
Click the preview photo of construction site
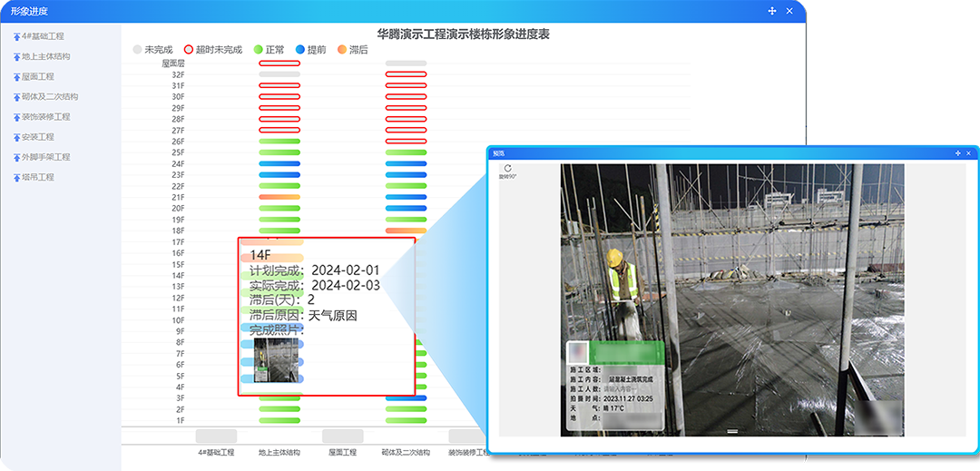pos(732,299)
